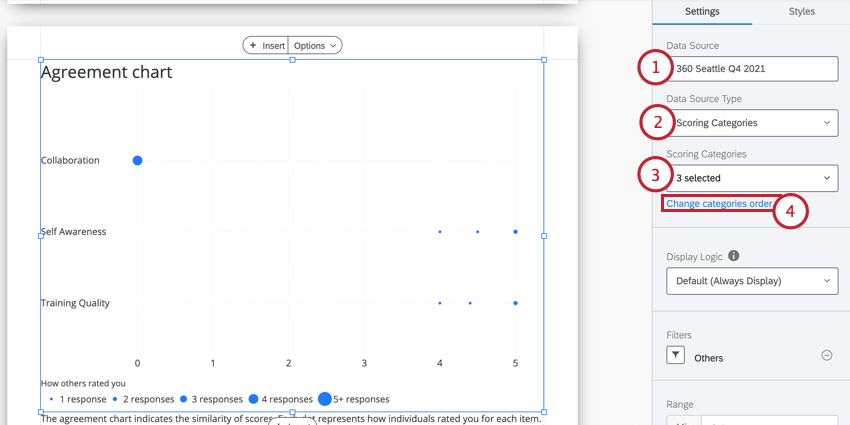Switch to the Styles tab
Image resolution: width=850 pixels, height=425 pixels.
tap(801, 11)
